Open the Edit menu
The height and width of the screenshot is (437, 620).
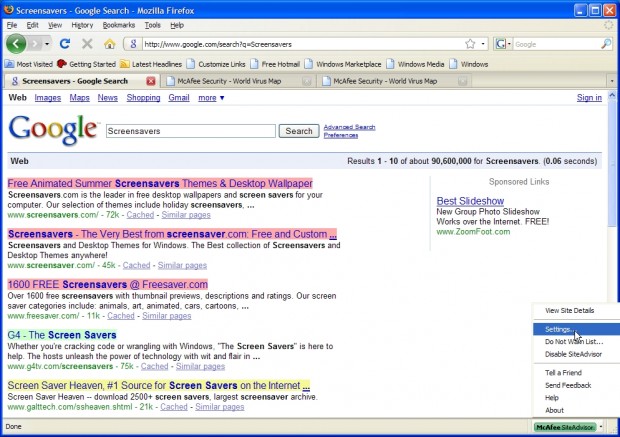pyautogui.click(x=32, y=25)
